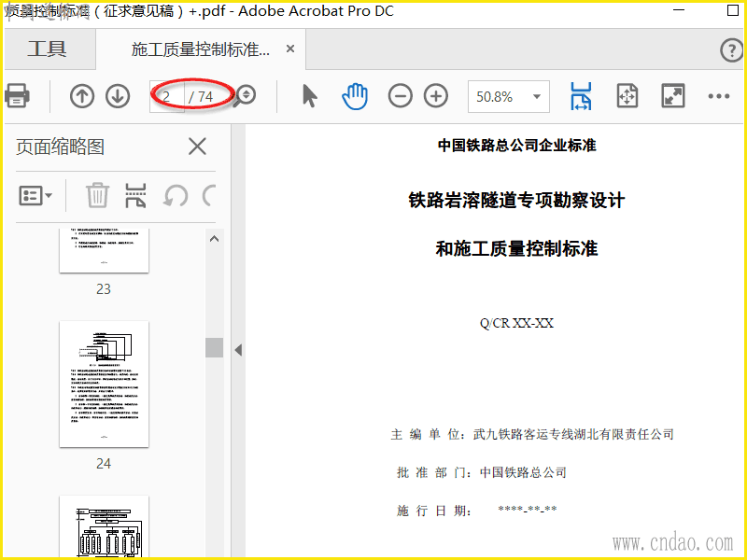
Task: Open full screen view mode icon
Action: (673, 96)
